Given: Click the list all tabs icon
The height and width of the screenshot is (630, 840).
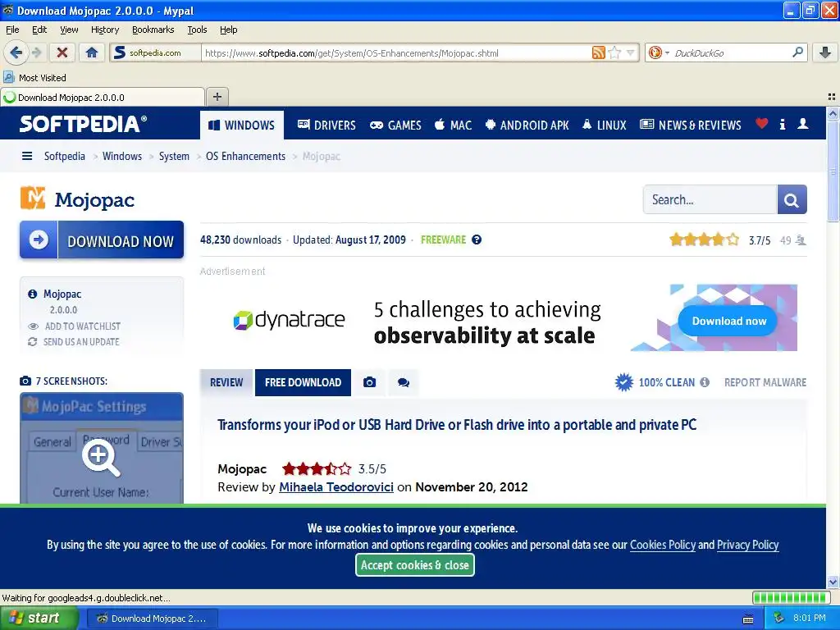Looking at the screenshot, I should [832, 97].
